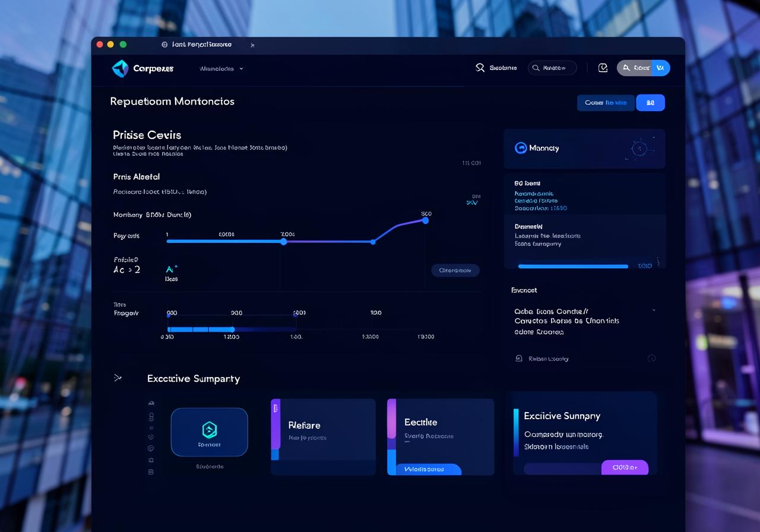The image size is (760, 532).
Task: Open the Wiemoloicis dropdown in the header
Action: (221, 68)
